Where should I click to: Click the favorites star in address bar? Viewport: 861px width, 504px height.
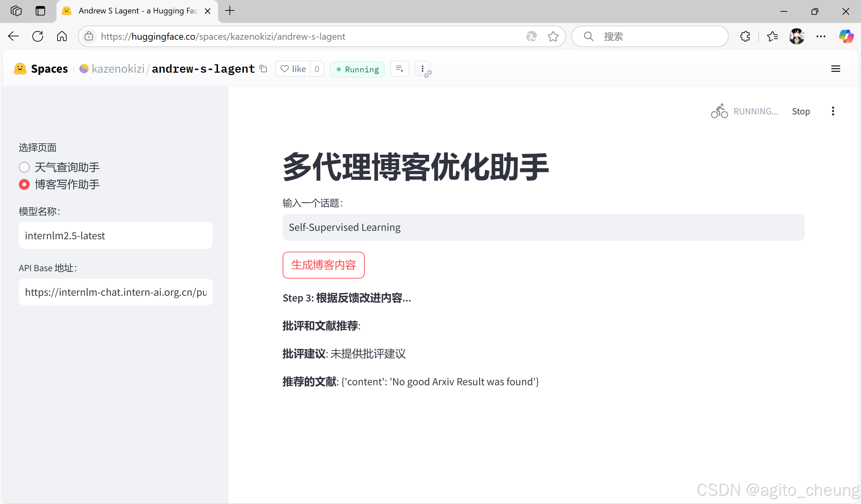point(553,37)
